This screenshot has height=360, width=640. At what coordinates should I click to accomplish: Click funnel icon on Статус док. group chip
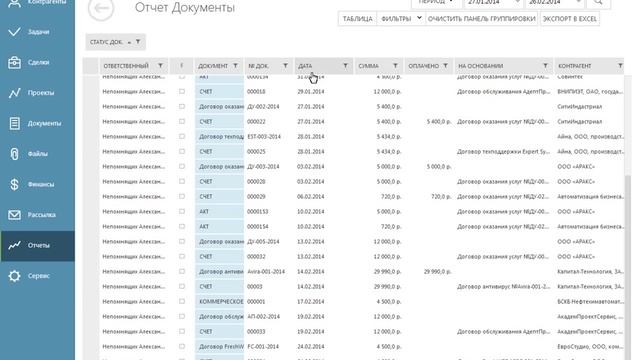(138, 42)
